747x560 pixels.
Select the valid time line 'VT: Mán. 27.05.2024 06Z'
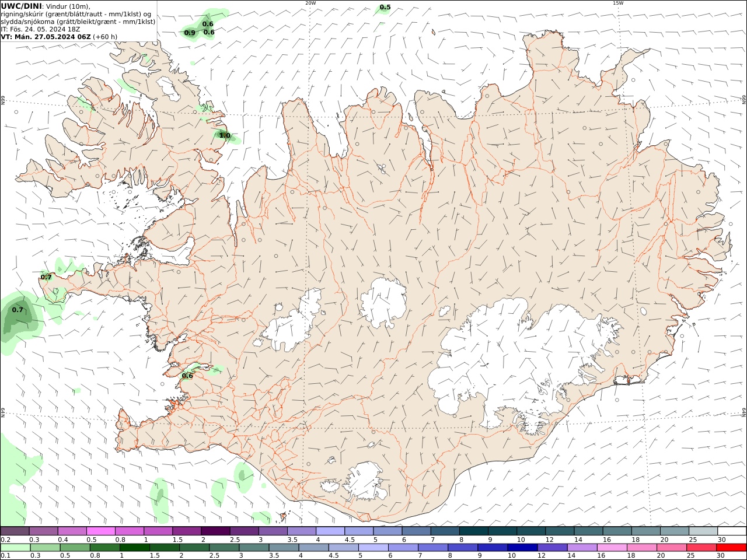pos(46,37)
